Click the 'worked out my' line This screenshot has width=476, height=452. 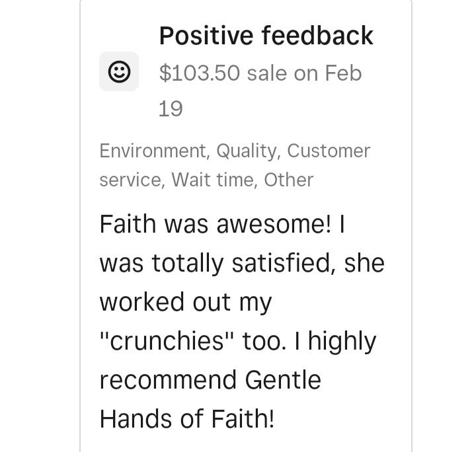(x=186, y=302)
